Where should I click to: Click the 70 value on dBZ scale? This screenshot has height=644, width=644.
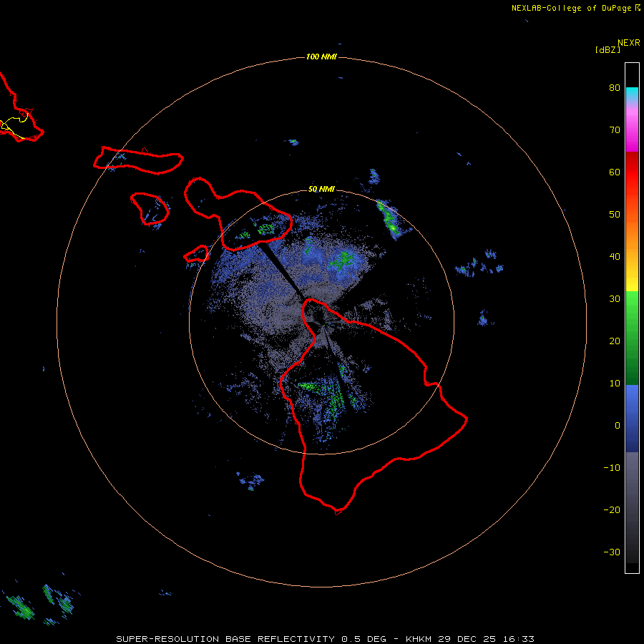pos(615,130)
